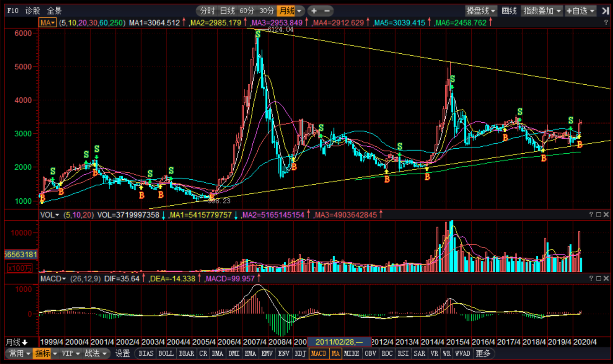Screen dimensions: 613x364
Task: Switch to the 日线 daily chart tab
Action: tap(227, 11)
